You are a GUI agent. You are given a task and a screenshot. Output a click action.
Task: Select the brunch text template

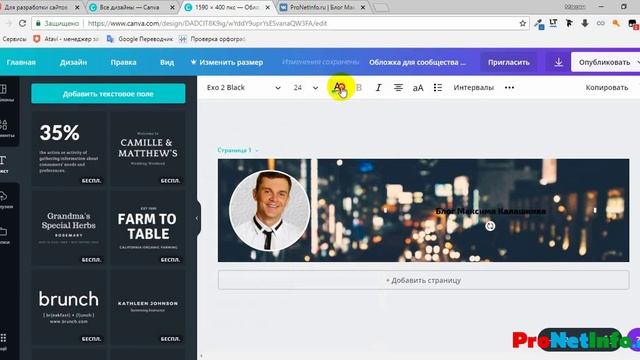pyautogui.click(x=69, y=307)
